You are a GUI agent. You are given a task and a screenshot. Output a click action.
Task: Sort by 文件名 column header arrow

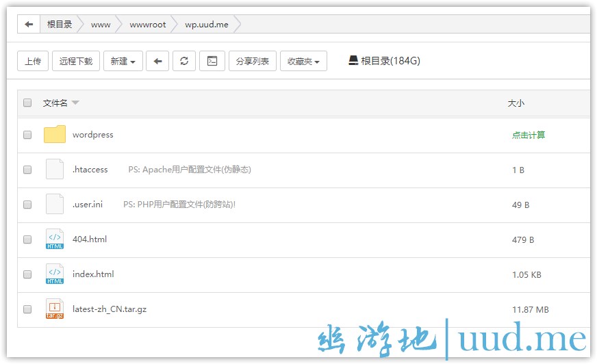coord(75,103)
